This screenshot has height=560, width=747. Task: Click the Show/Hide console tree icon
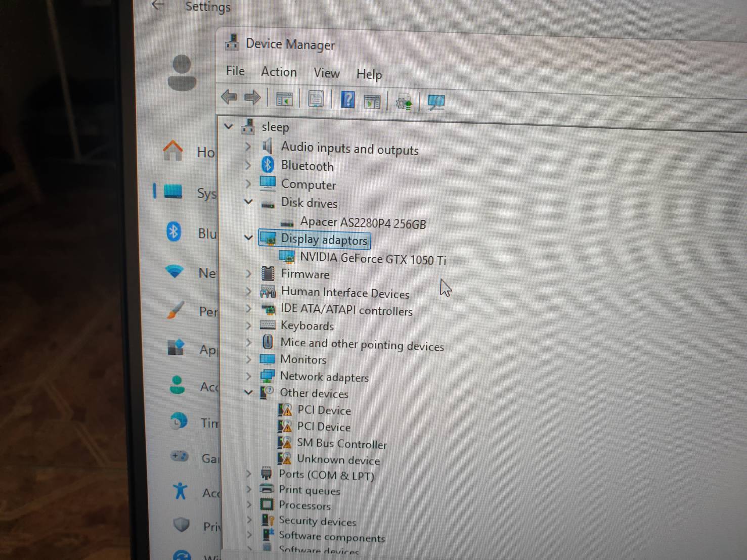(284, 99)
